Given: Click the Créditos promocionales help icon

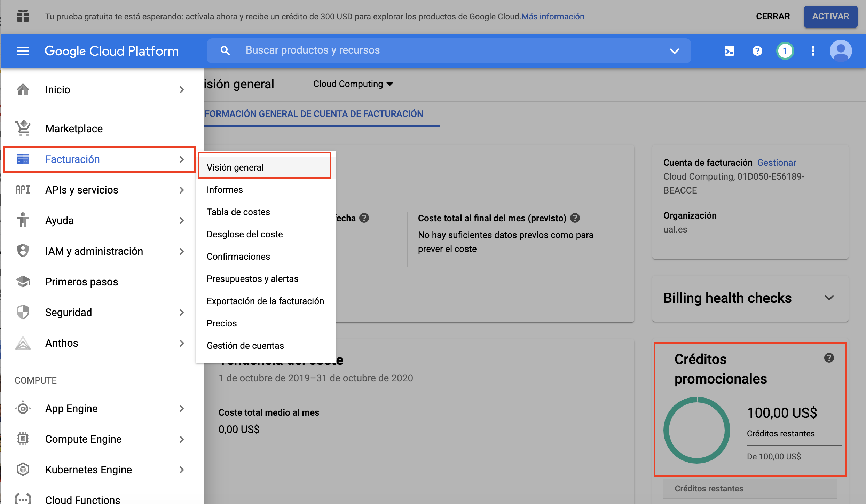Looking at the screenshot, I should [829, 357].
